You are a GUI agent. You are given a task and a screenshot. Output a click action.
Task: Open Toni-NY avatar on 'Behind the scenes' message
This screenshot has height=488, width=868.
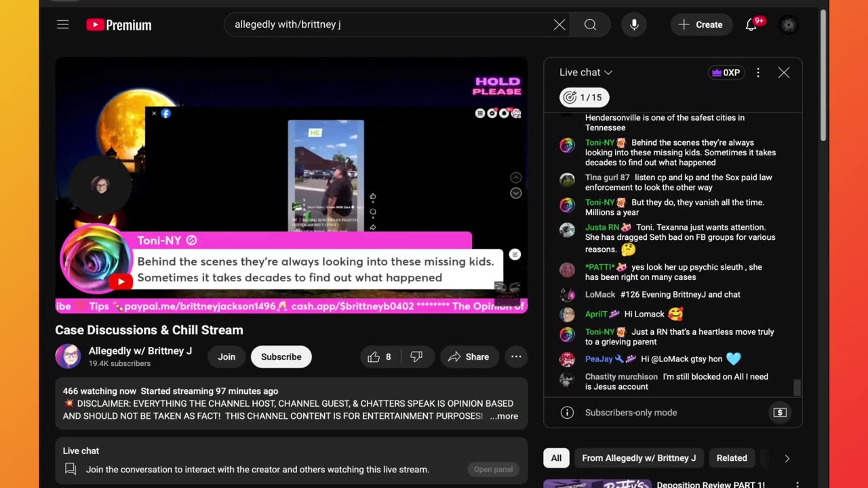click(567, 145)
